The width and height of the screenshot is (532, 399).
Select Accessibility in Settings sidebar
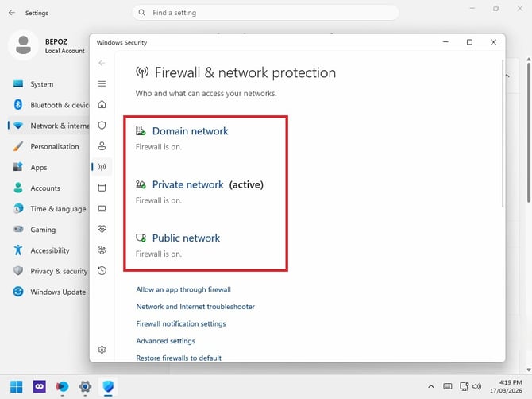coord(49,250)
